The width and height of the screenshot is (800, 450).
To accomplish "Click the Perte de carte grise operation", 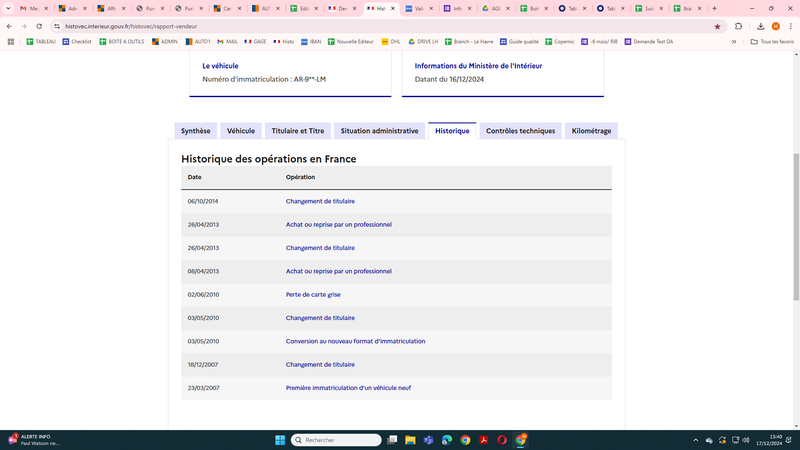I will pyautogui.click(x=313, y=294).
